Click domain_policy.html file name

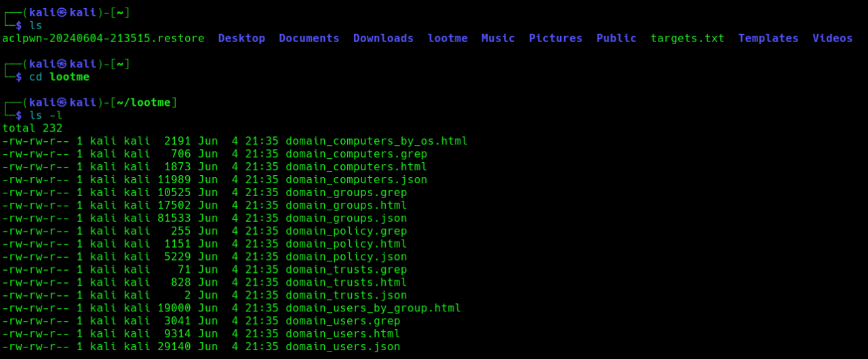click(x=346, y=244)
